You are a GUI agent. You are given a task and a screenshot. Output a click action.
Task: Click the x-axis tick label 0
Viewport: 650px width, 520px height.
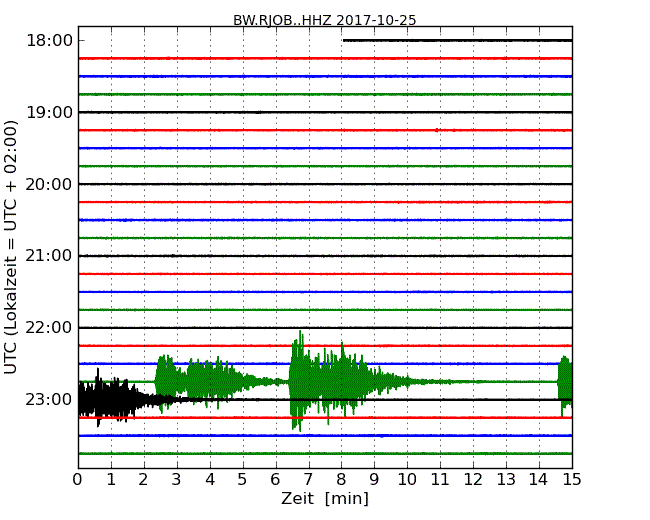point(78,480)
